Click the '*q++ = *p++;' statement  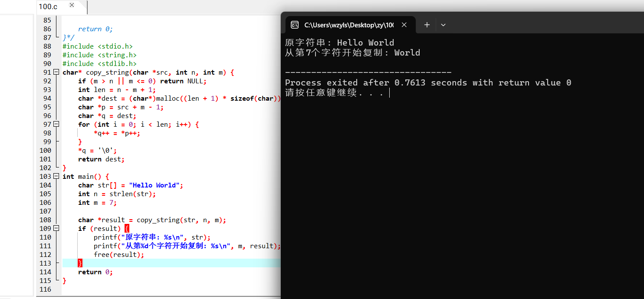(117, 133)
